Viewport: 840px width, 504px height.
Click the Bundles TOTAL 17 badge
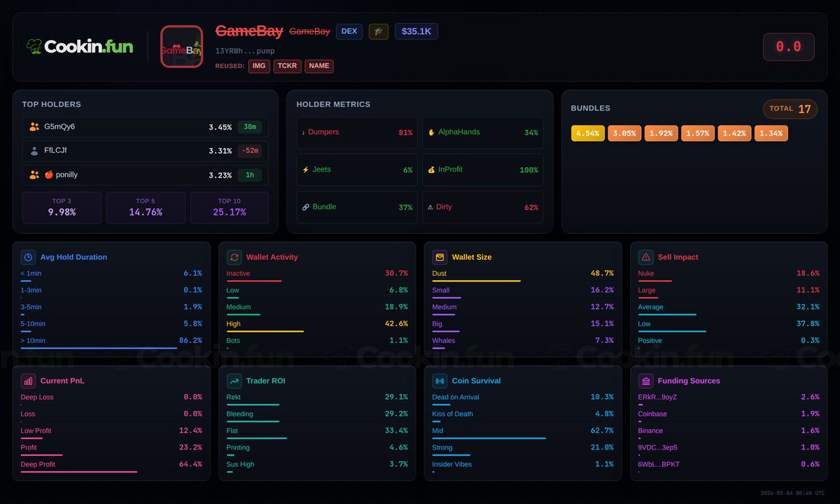(x=790, y=109)
